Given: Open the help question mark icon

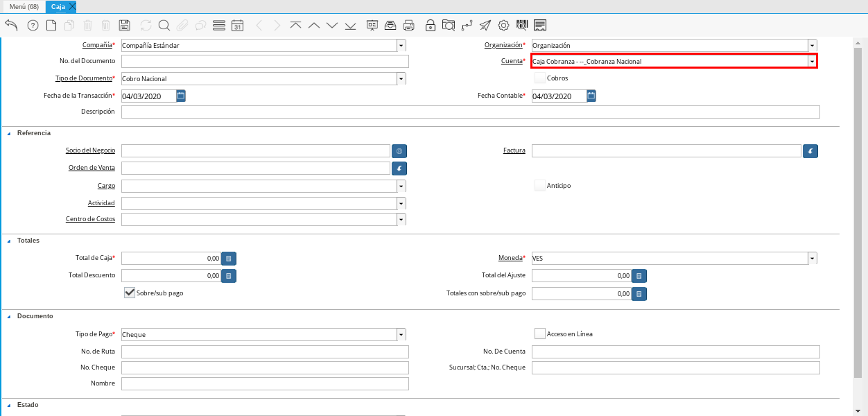Looking at the screenshot, I should [x=33, y=26].
